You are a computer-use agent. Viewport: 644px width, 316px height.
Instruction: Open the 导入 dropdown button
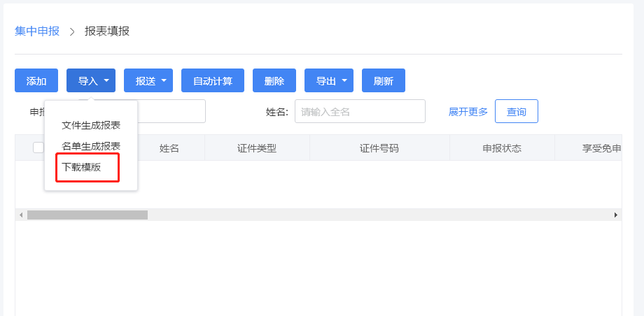[x=91, y=80]
